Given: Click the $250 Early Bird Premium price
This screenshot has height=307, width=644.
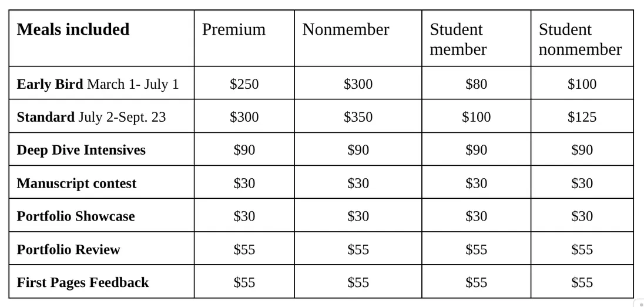Looking at the screenshot, I should [x=244, y=84].
